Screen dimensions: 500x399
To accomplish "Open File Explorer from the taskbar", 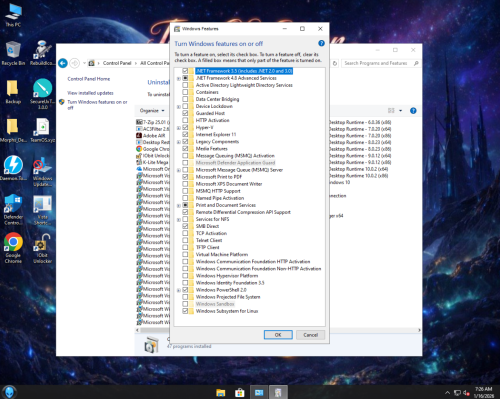I will 220,393.
